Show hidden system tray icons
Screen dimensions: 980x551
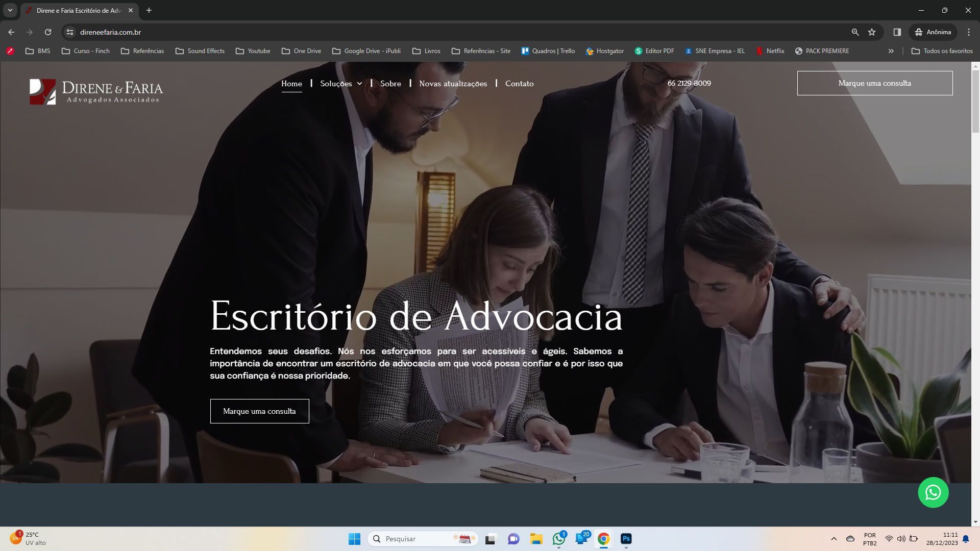click(x=834, y=539)
